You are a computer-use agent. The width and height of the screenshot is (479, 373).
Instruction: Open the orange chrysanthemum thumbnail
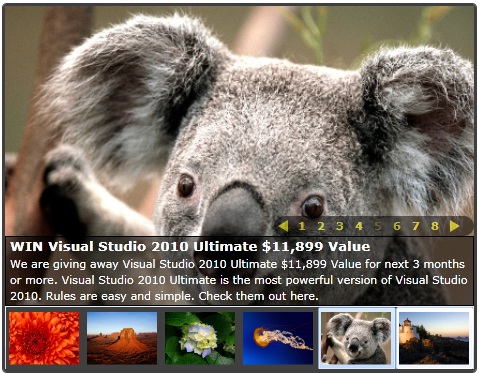tap(44, 338)
